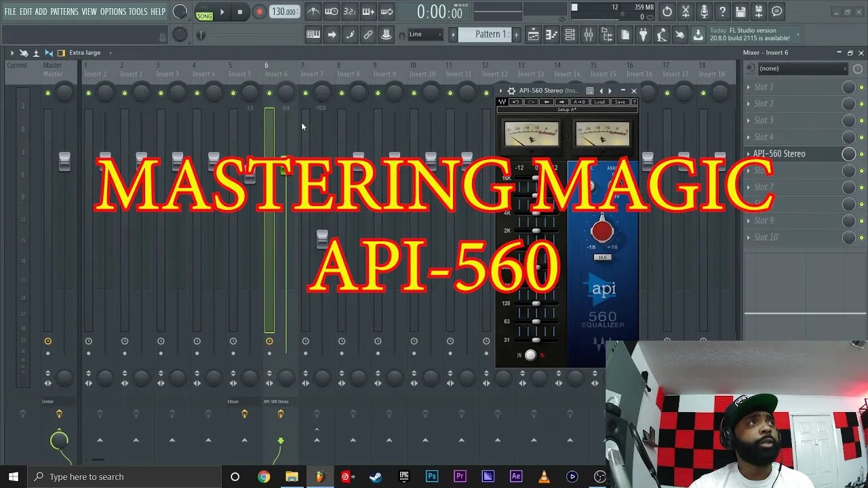Viewport: 868px width, 488px height.
Task: Mute Master track with green LED
Action: (47, 93)
